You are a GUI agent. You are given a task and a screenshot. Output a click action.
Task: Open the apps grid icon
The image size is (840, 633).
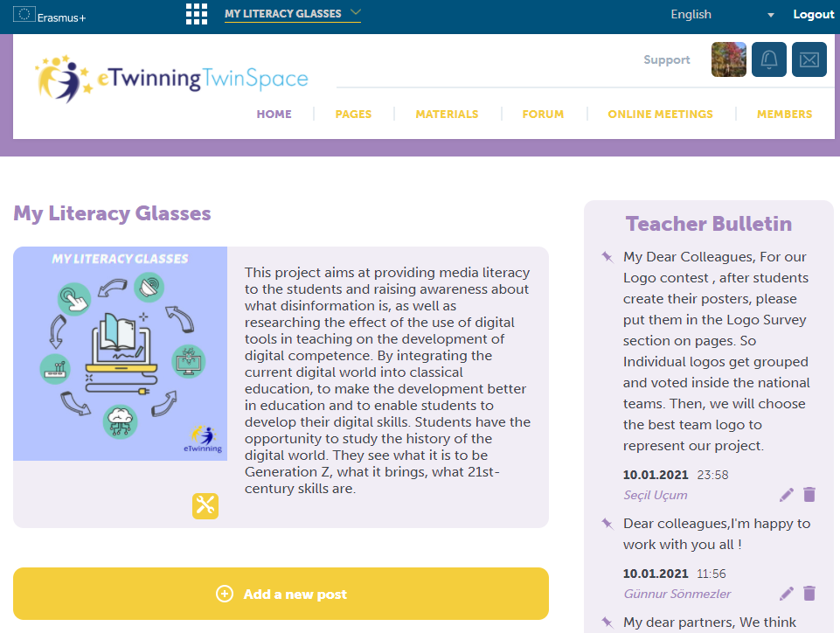click(x=197, y=14)
